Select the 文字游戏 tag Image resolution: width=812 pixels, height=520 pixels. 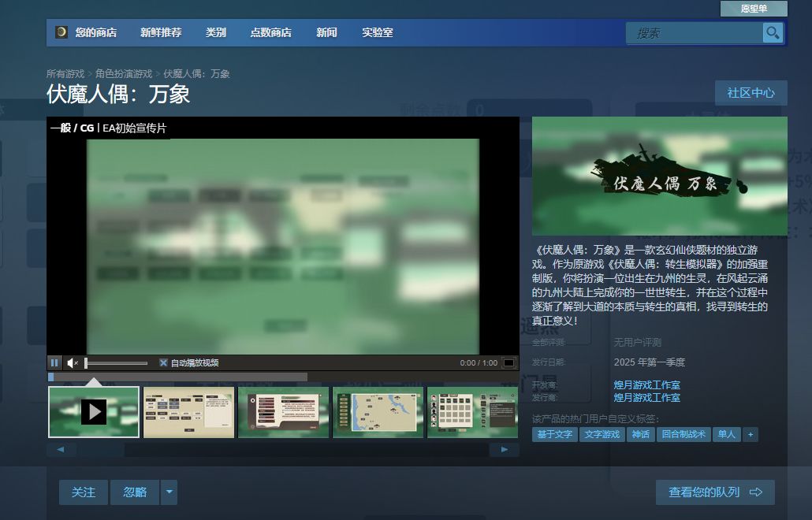tap(602, 434)
